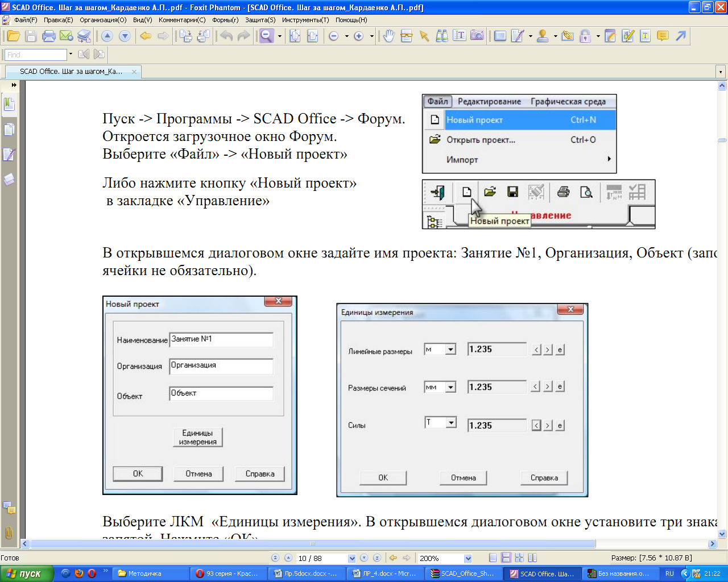Switch to Методичка folder in taskbar

pos(150,573)
